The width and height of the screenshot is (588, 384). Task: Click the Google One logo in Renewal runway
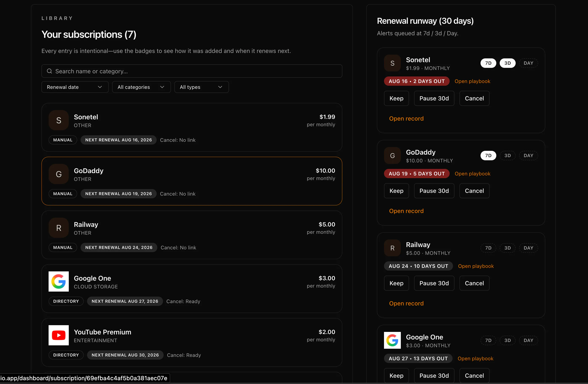click(x=392, y=340)
